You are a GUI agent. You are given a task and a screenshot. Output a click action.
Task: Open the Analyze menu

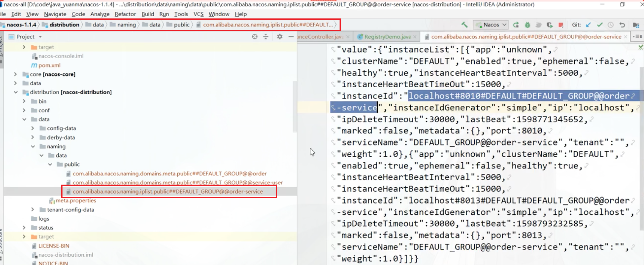(x=100, y=14)
